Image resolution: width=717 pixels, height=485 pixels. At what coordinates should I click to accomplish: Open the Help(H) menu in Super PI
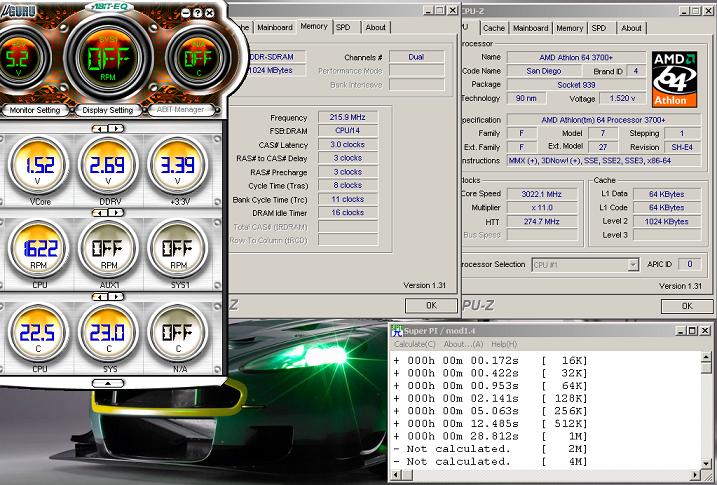coord(504,344)
